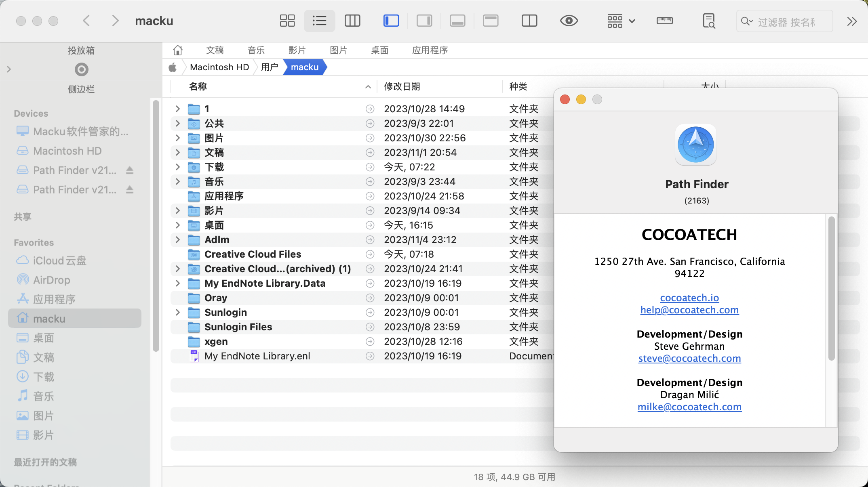Screen dimensions: 868x487
Task: Expand the Sunlogin folder
Action: click(x=177, y=312)
